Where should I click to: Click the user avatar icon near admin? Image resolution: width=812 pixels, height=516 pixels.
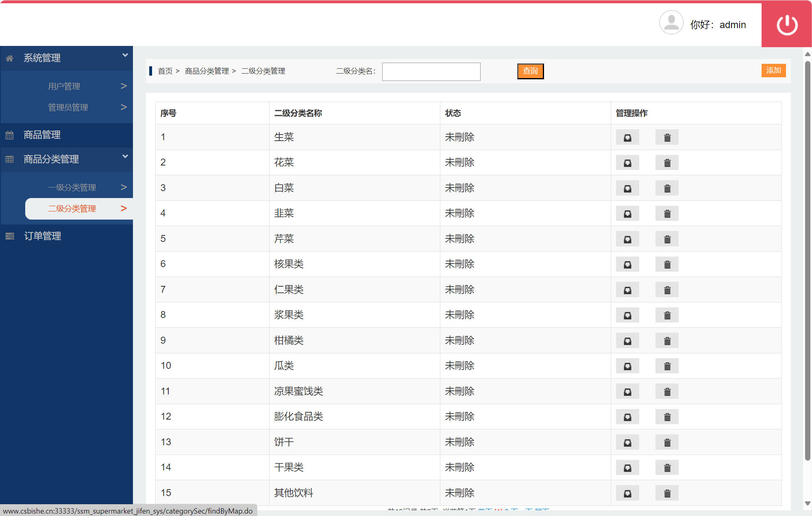pyautogui.click(x=671, y=23)
